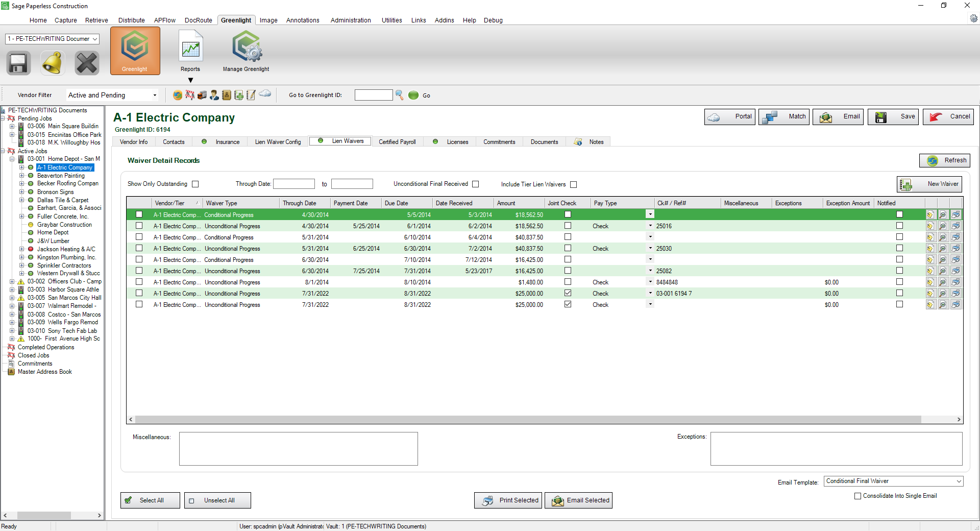Click the Refresh button
The height and width of the screenshot is (531, 980).
pyautogui.click(x=945, y=160)
